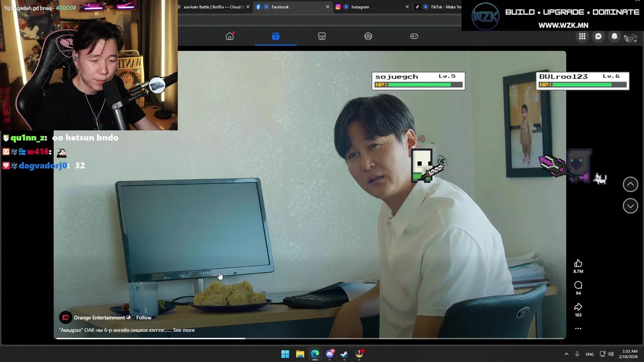Open Steam taskbar icon

[344, 354]
